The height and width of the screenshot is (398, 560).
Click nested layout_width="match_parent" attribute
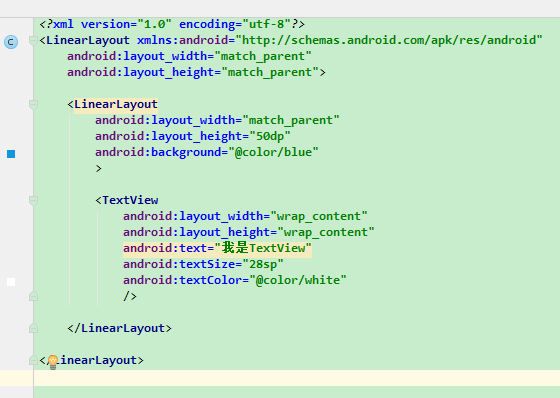click(217, 120)
